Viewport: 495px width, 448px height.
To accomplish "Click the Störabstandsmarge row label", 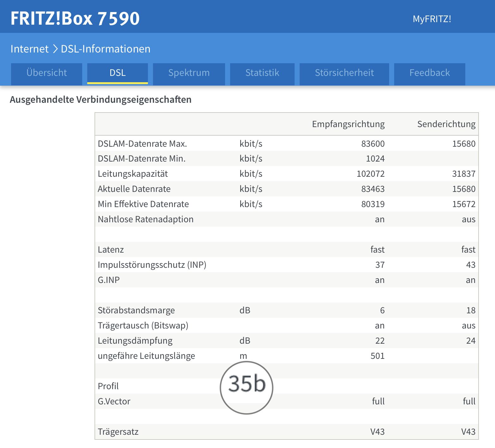I will (136, 310).
